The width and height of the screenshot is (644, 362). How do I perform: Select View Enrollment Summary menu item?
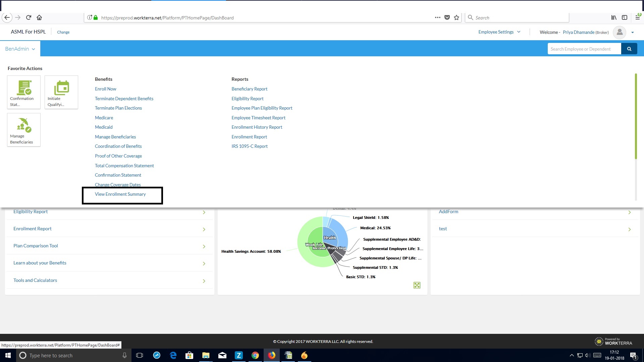coord(120,194)
